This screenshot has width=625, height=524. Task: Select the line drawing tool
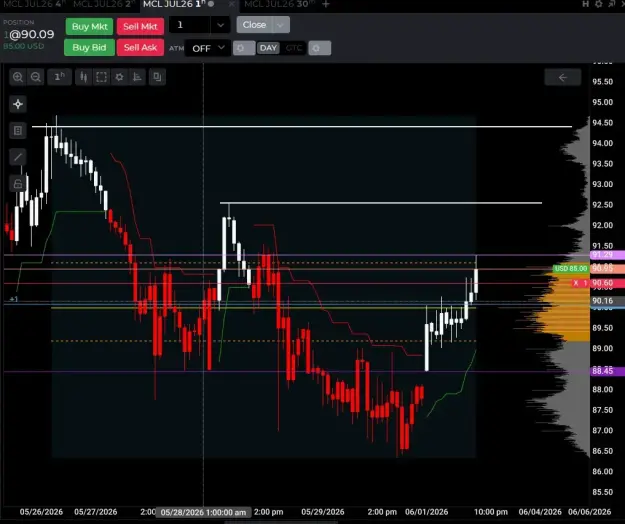[x=18, y=157]
